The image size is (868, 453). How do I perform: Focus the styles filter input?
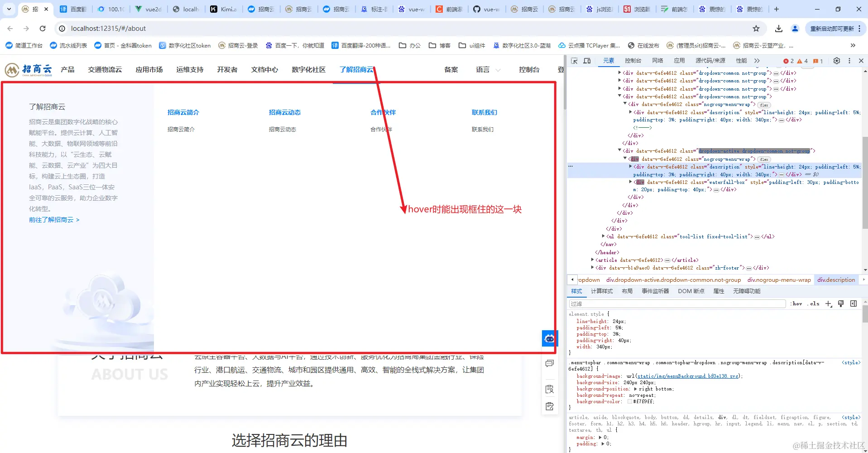pyautogui.click(x=677, y=304)
